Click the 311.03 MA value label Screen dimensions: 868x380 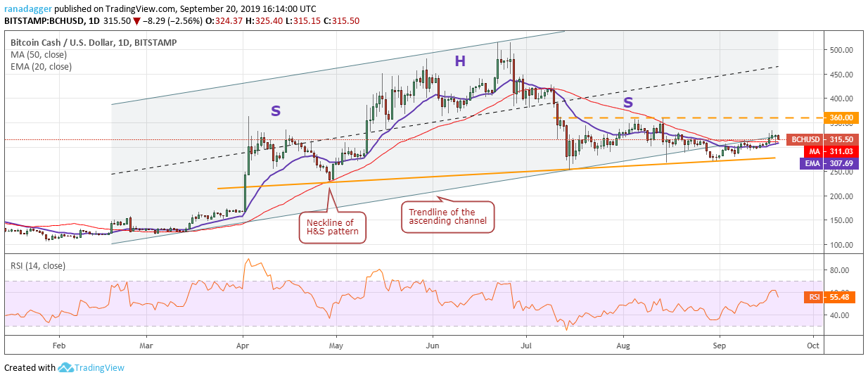pos(841,151)
